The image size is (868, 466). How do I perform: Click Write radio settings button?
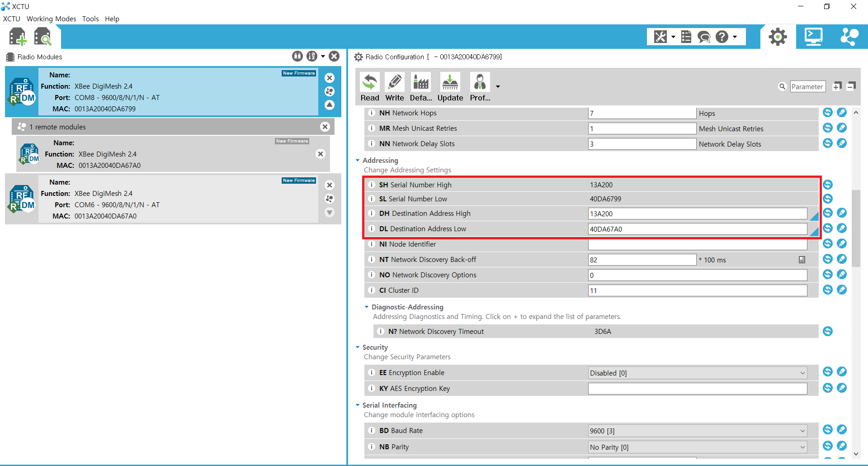[x=395, y=87]
